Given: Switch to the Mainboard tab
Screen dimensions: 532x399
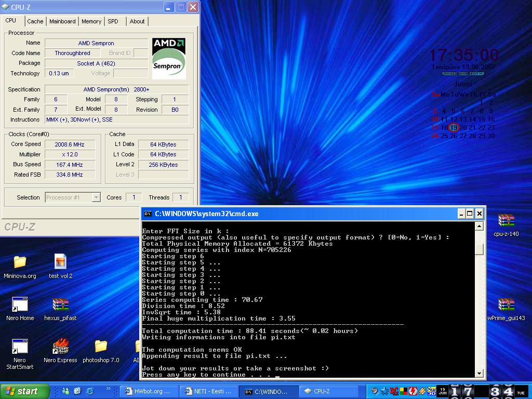Looking at the screenshot, I should tap(62, 21).
